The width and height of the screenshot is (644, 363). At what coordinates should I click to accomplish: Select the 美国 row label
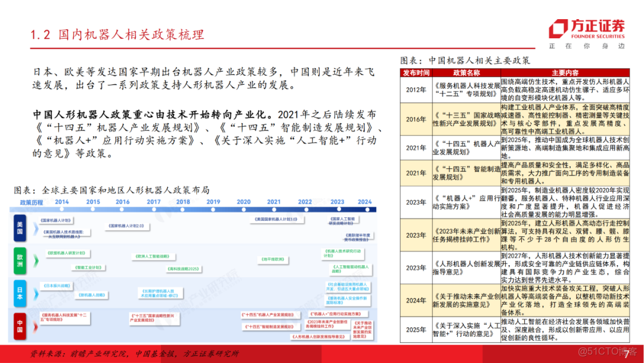(20, 227)
